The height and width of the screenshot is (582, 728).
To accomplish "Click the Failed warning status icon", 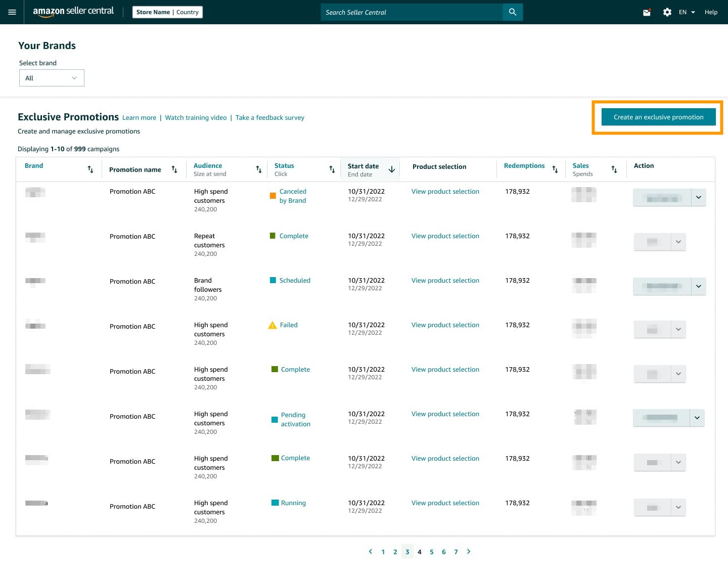I will click(272, 325).
